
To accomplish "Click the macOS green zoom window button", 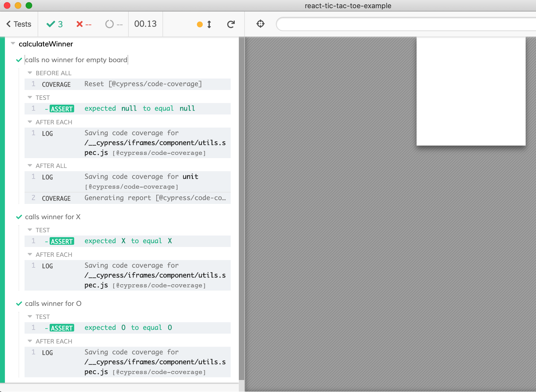I will pos(29,5).
